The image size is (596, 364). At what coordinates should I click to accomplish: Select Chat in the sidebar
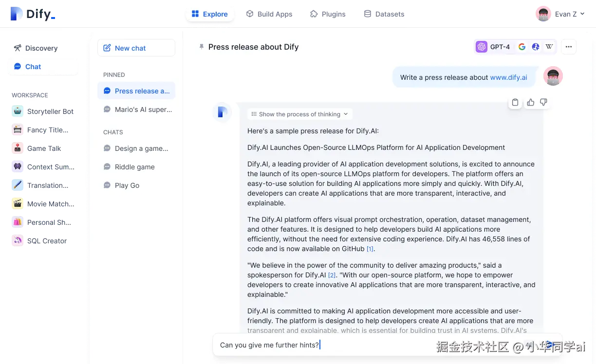tap(43, 67)
